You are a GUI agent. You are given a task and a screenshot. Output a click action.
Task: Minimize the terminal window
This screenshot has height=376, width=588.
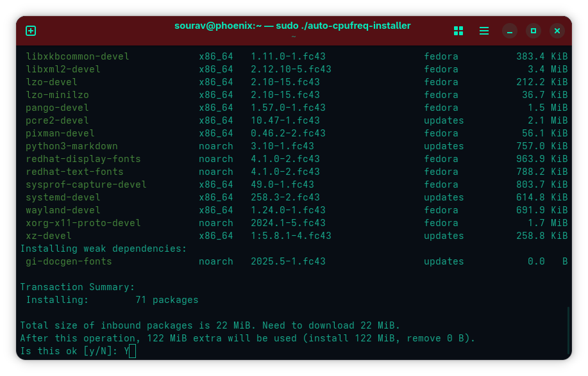510,31
